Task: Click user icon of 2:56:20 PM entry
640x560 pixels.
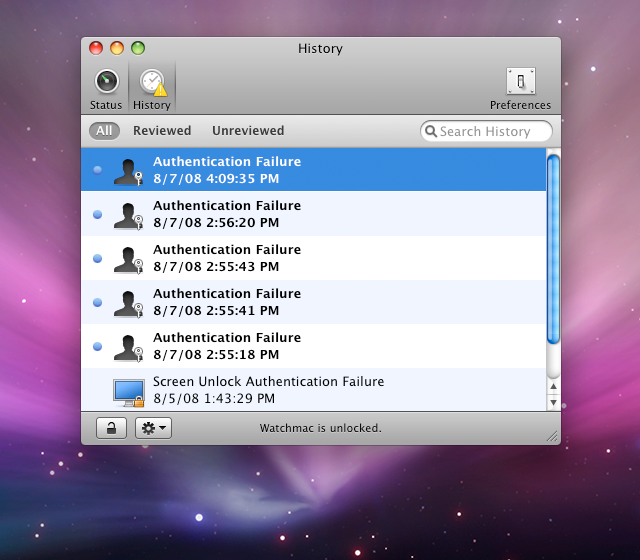Action: click(127, 215)
